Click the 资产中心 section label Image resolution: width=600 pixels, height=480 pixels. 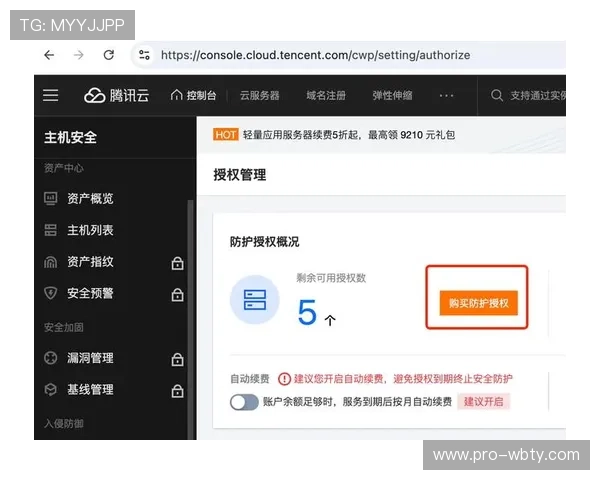click(64, 168)
